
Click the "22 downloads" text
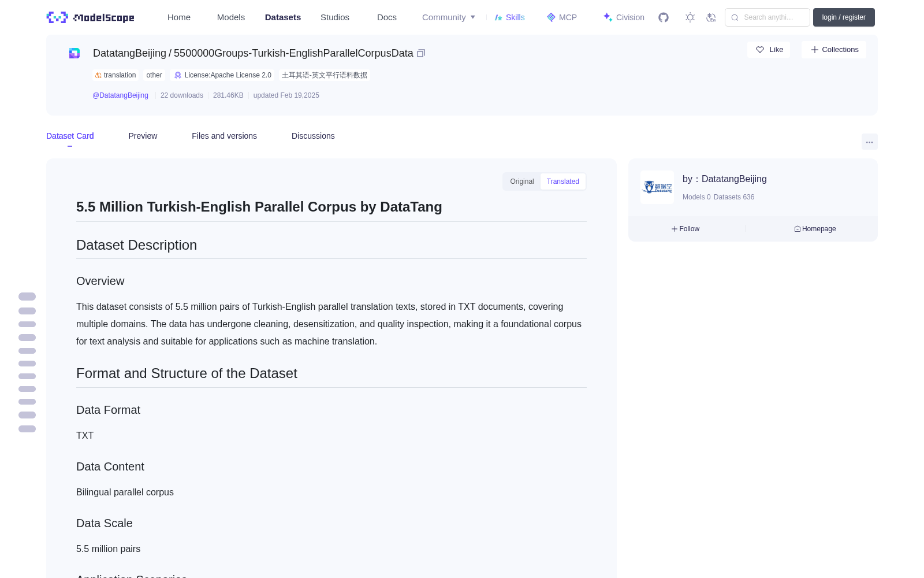tap(182, 95)
